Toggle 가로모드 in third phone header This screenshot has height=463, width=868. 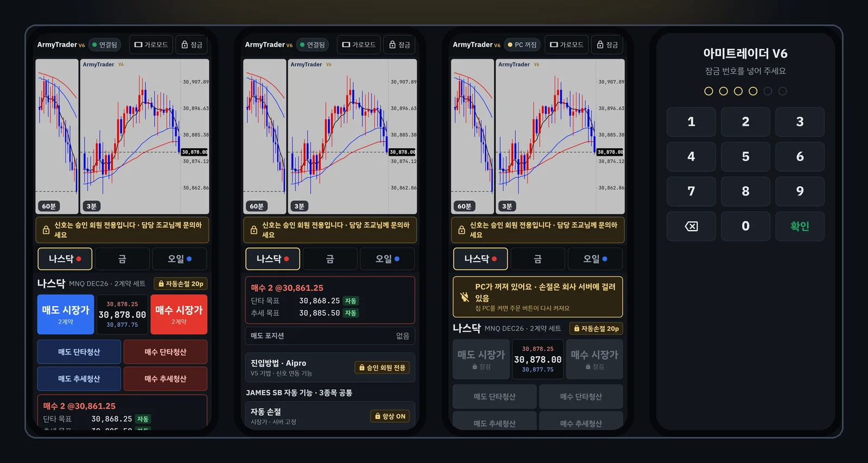coord(566,45)
